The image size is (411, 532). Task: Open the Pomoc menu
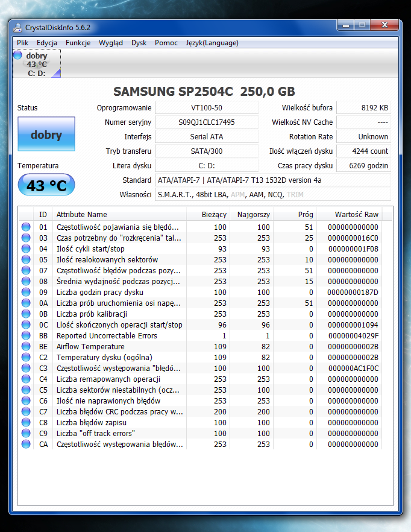[x=166, y=43]
